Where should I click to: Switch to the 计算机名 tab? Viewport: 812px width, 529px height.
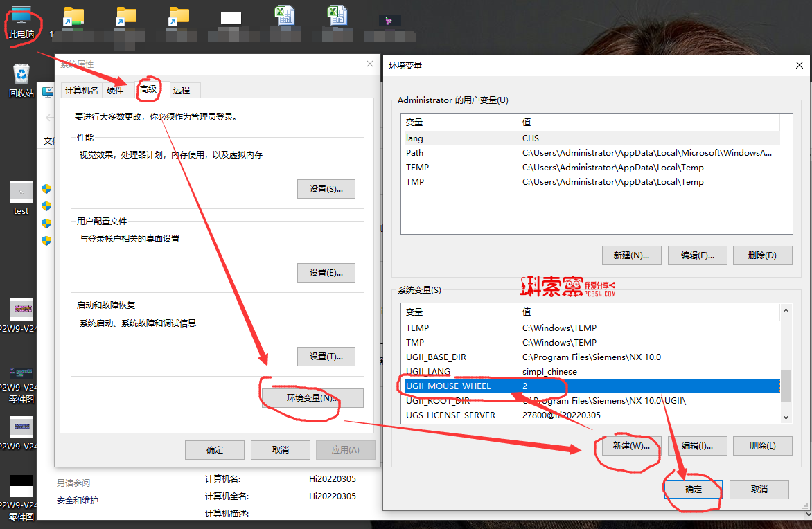[x=81, y=90]
